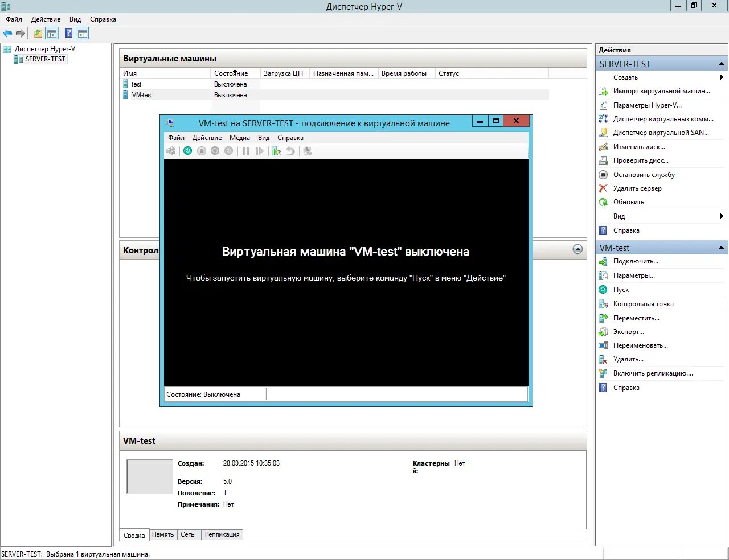Sort by Имя column header
729x560 pixels.
166,73
